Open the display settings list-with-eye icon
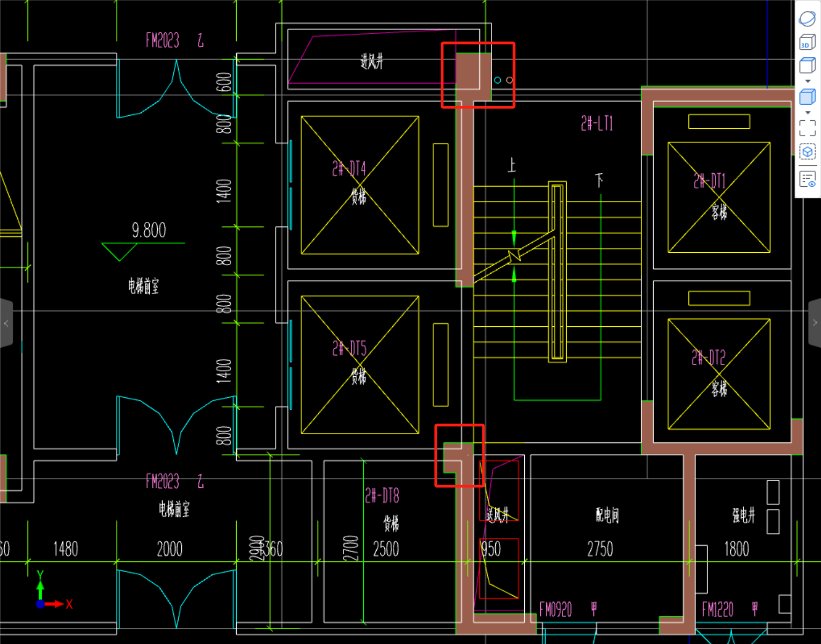Image resolution: width=821 pixels, height=644 pixels. pyautogui.click(x=807, y=179)
